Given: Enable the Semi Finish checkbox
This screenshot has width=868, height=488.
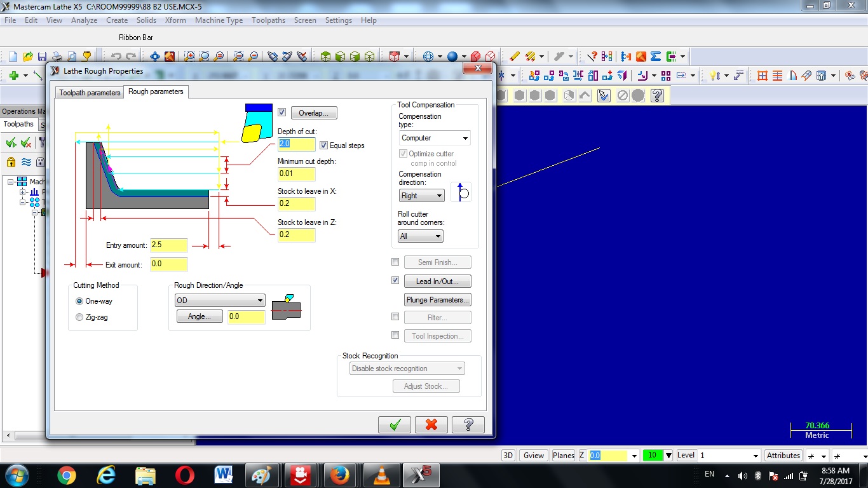Looking at the screenshot, I should pyautogui.click(x=395, y=262).
